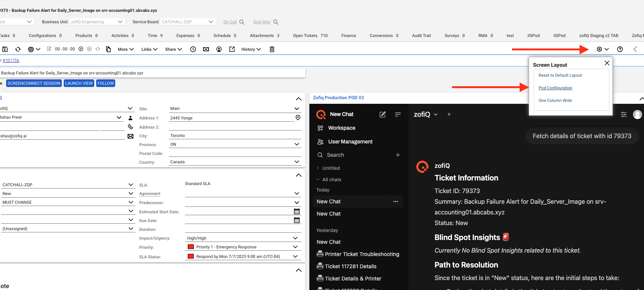Open the clock icon in the toolbar
644x290 pixels.
(x=193, y=49)
